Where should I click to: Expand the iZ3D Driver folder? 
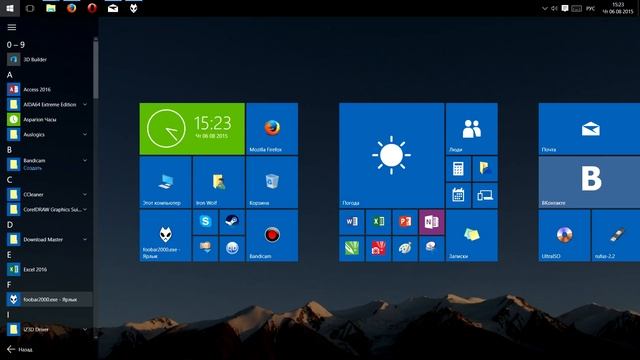pos(84,329)
